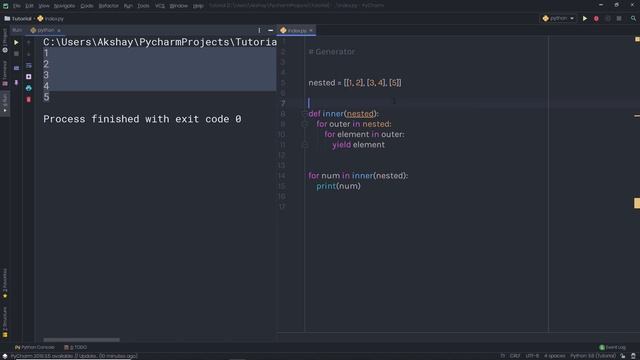Toggle fold marker on for outer line

click(x=304, y=124)
